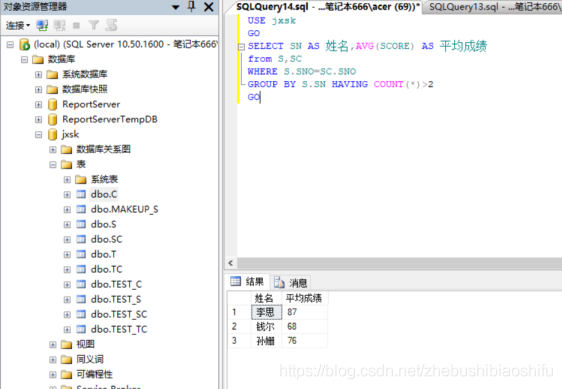Close the 对象资源管理器 panel
The image size is (562, 389).
(209, 7)
